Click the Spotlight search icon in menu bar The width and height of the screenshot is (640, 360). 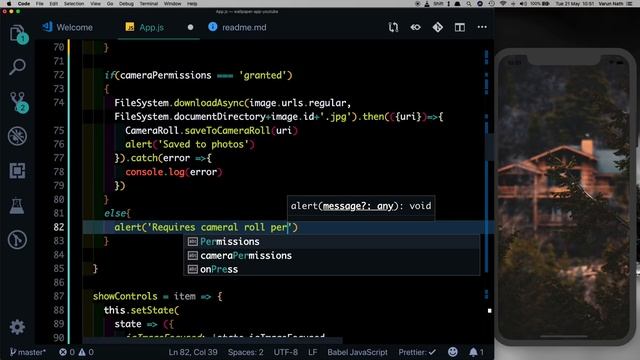[469, 4]
